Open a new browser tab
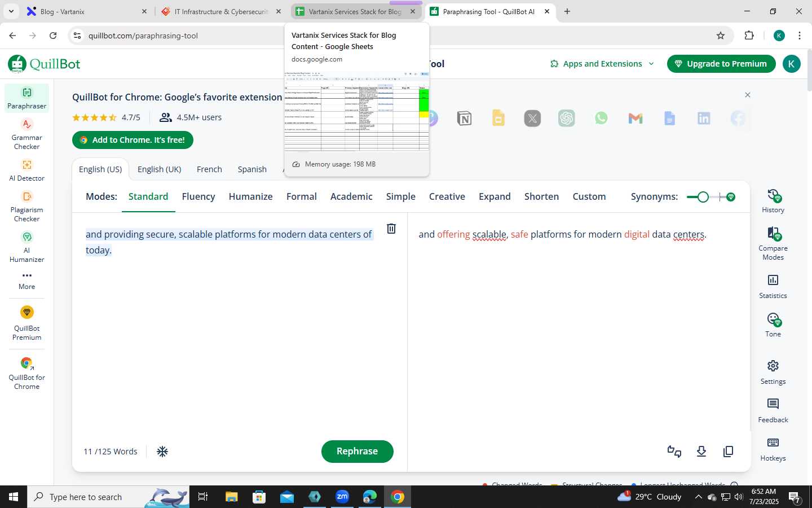This screenshot has width=812, height=508. (567, 11)
